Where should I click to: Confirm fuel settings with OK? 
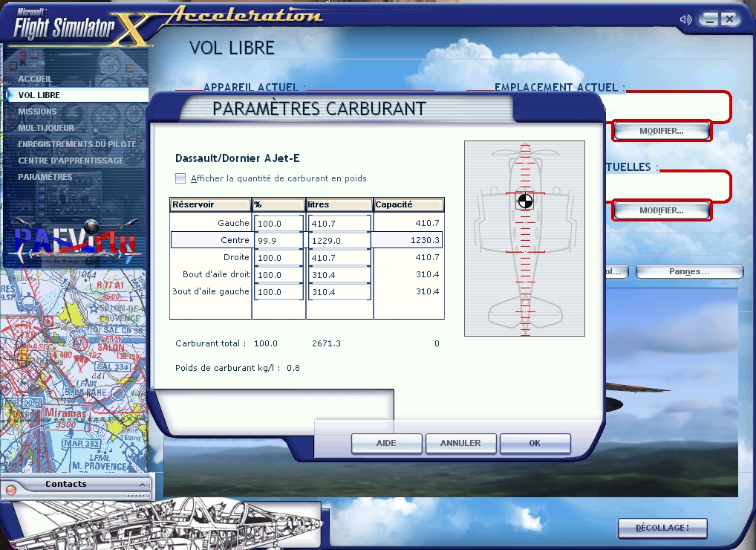(x=535, y=444)
